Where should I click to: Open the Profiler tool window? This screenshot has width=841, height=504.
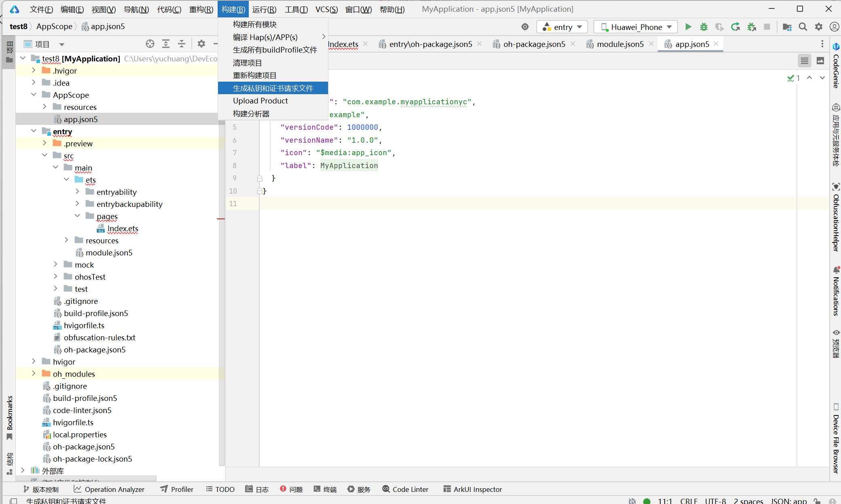[x=177, y=489]
